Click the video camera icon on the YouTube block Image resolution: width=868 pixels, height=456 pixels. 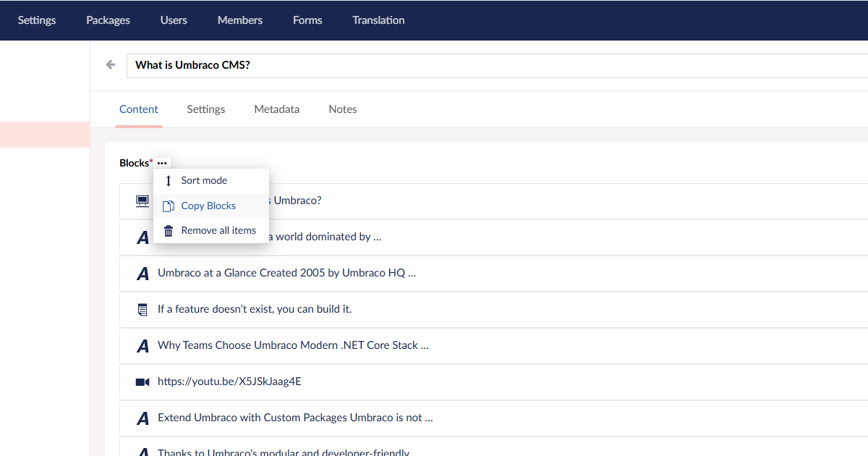coord(142,381)
